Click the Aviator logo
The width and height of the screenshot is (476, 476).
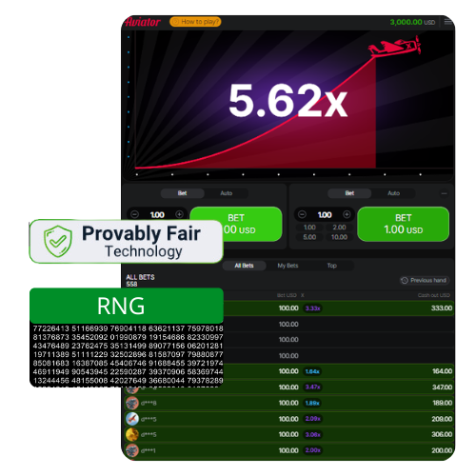(x=143, y=22)
